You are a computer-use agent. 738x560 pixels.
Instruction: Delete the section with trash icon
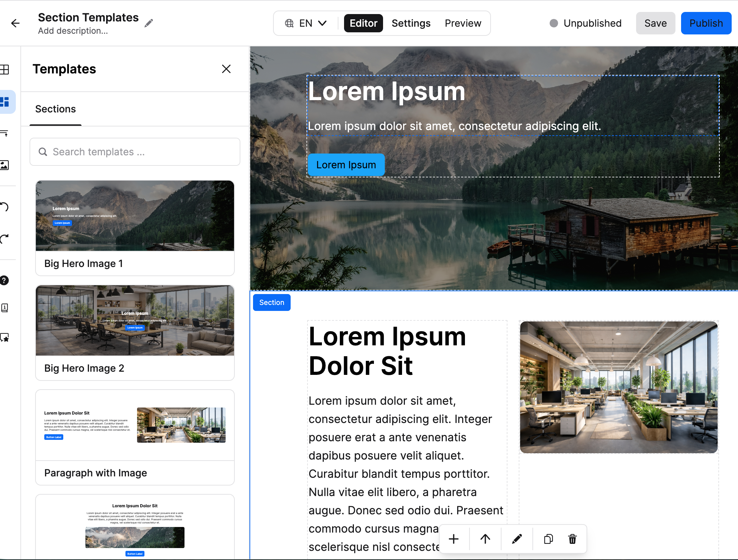pos(572,539)
